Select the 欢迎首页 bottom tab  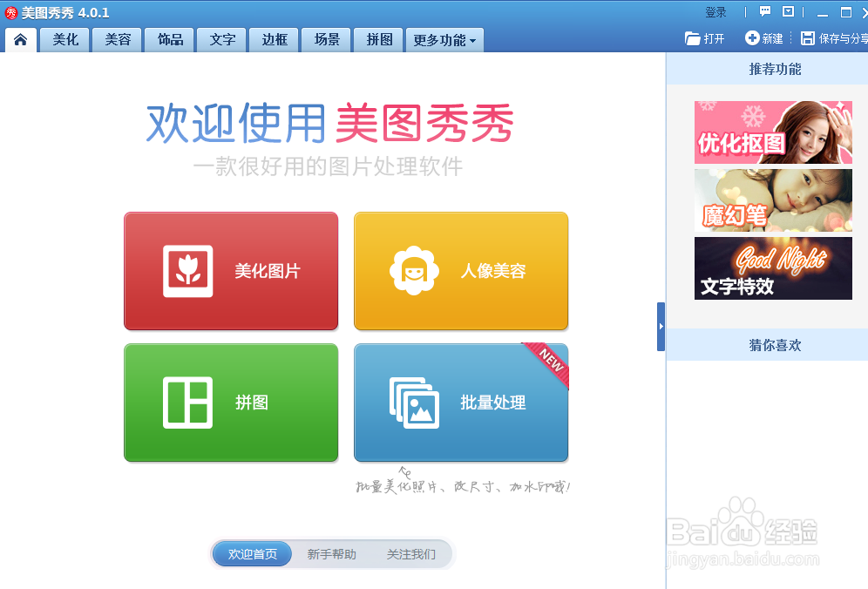[x=253, y=554]
